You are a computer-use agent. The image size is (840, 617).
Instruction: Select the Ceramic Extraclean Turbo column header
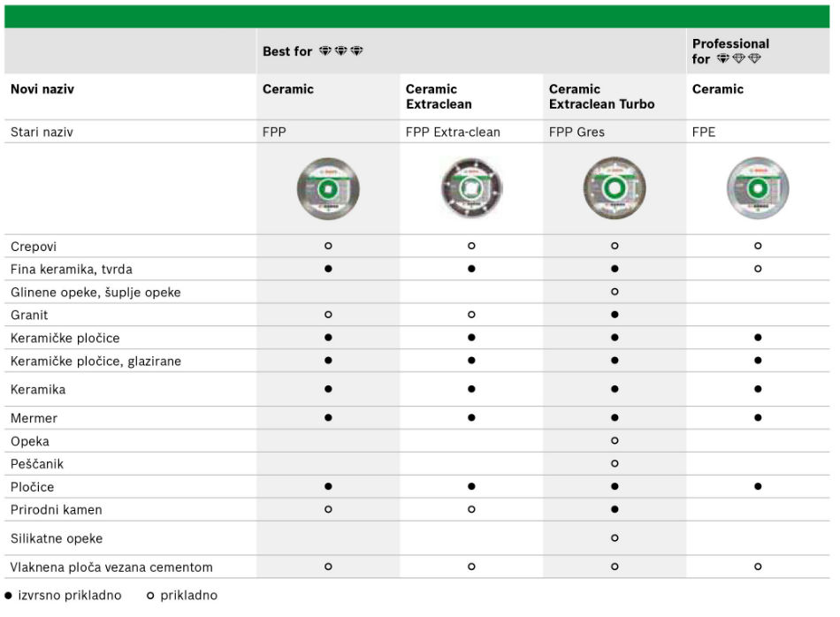pyautogui.click(x=601, y=96)
